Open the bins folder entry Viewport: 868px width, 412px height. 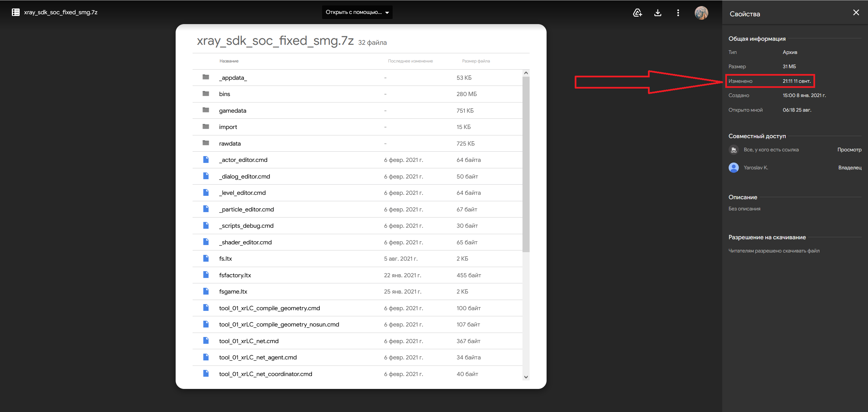(x=224, y=94)
